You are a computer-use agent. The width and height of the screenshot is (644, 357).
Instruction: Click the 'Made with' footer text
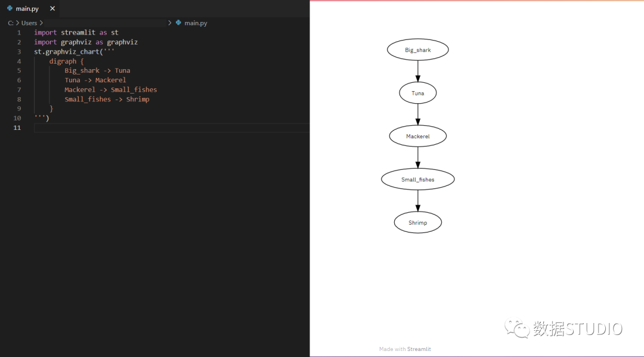point(392,349)
